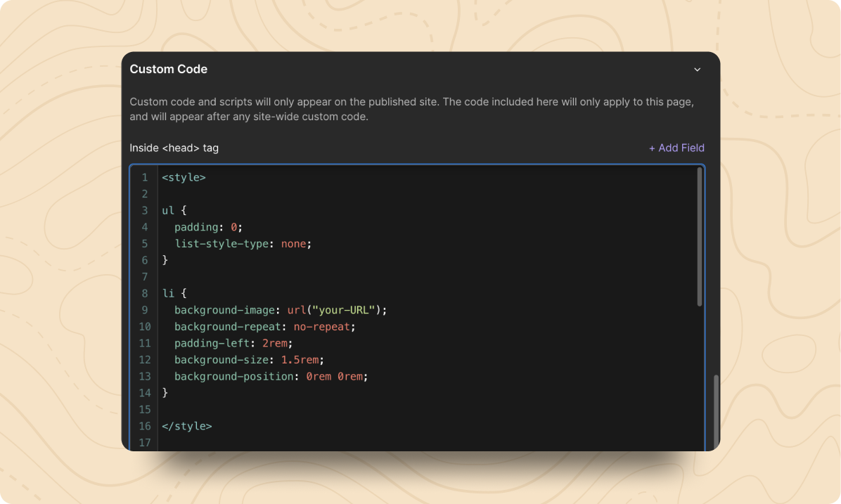Click 'background-repeat: no-repeat;' line
The width and height of the screenshot is (841, 504).
click(265, 327)
